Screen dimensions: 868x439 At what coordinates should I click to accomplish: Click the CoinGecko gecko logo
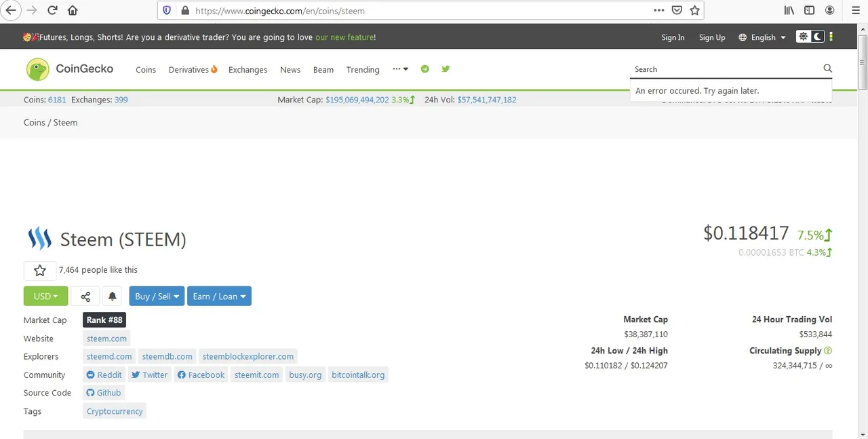pos(38,69)
